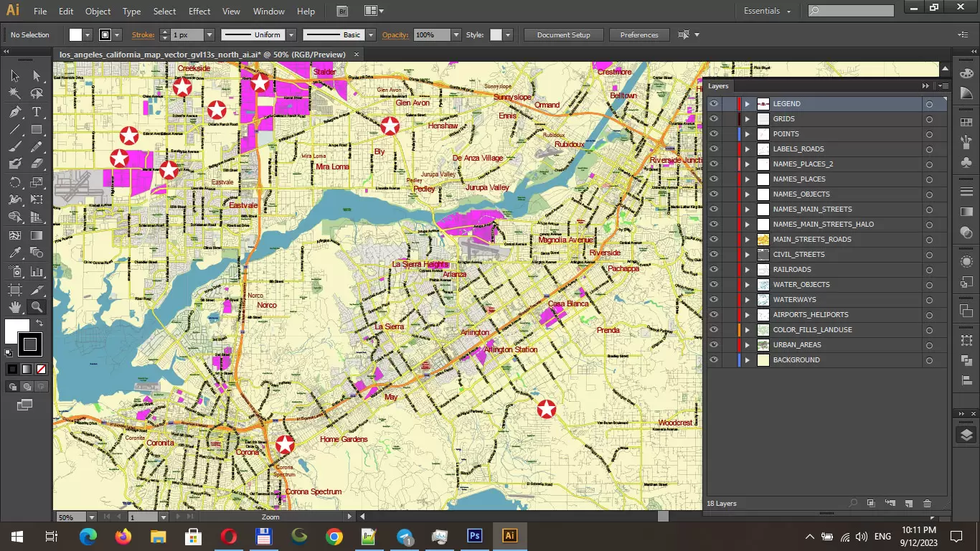Expand the NAMES_PLACES layer
The width and height of the screenshot is (980, 551).
747,179
